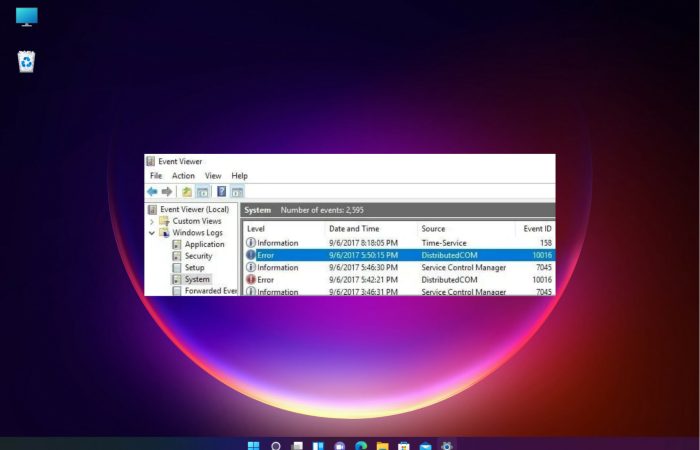Click the Number of events: 2,595 label
The height and width of the screenshot is (450, 700).
(322, 210)
